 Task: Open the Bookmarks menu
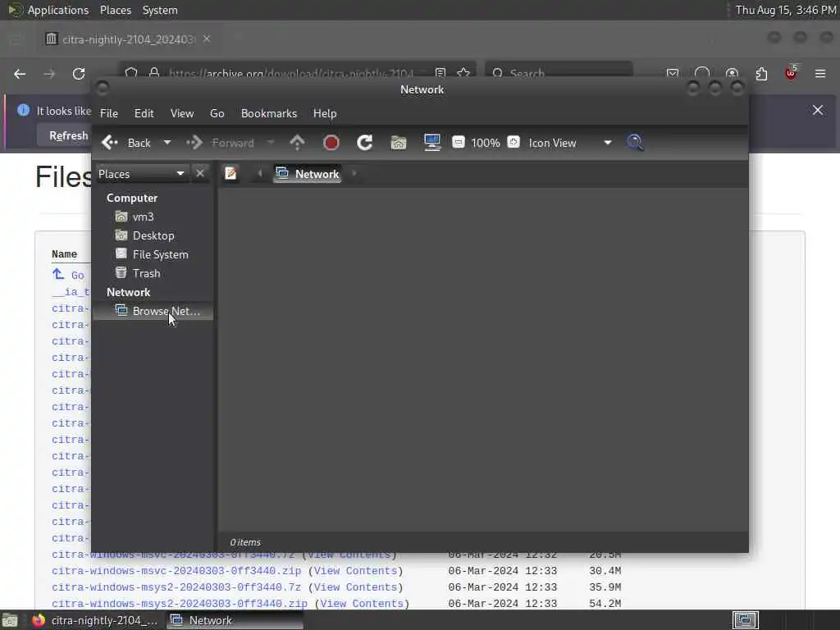269,113
